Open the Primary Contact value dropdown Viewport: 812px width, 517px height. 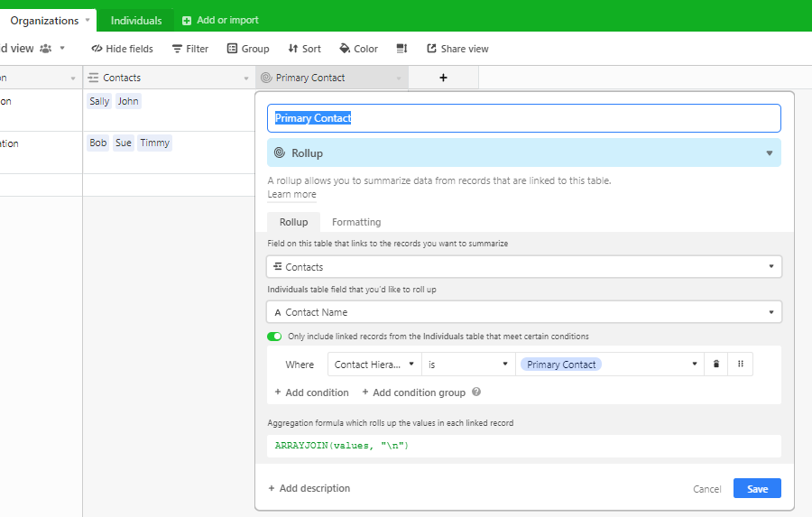[x=610, y=365]
